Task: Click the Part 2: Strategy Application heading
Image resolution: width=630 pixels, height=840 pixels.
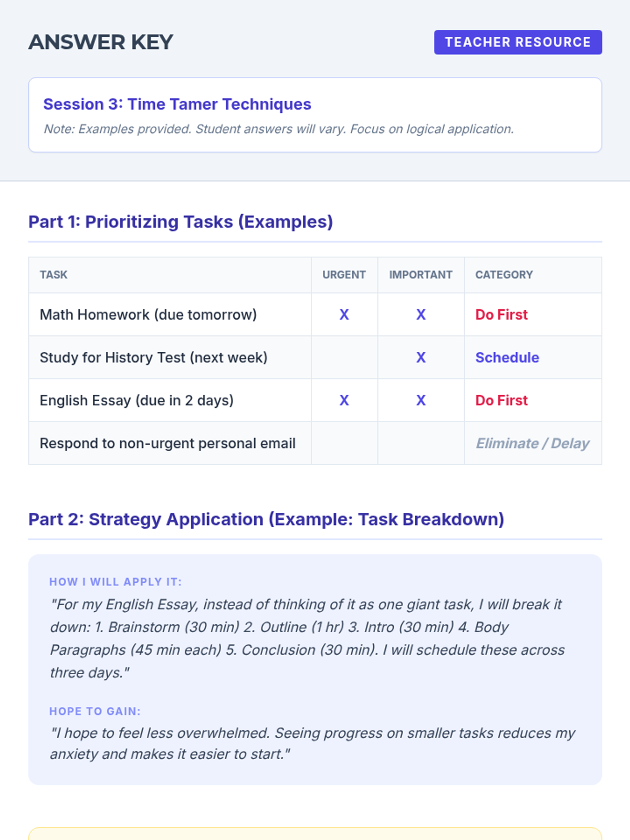Action: tap(266, 519)
